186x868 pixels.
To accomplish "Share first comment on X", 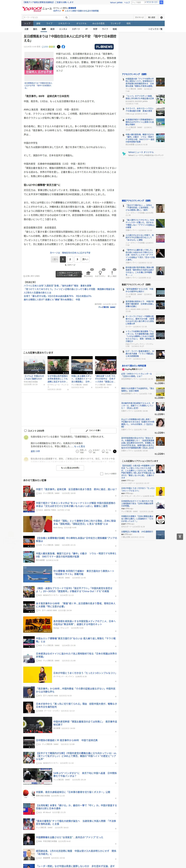I will coord(114,451).
